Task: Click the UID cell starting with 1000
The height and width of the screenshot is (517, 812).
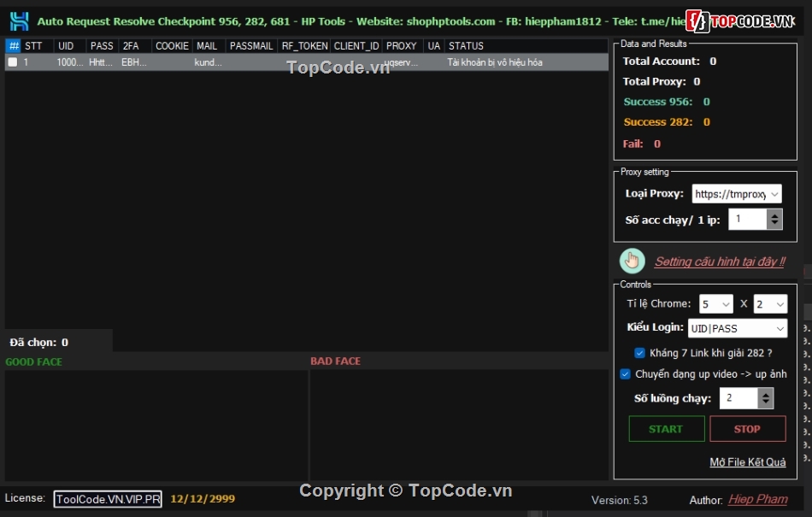Action: tap(69, 62)
